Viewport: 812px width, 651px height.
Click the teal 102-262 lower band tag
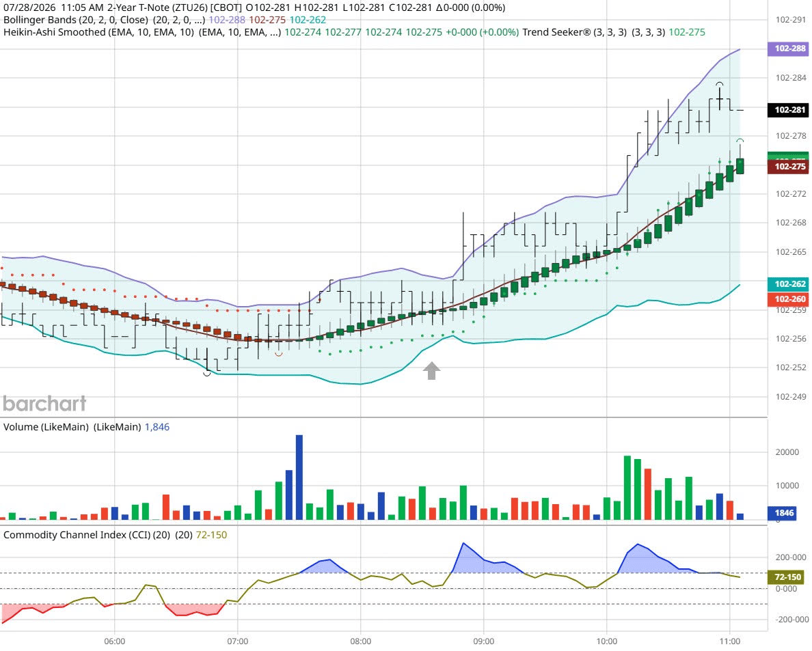tap(787, 284)
